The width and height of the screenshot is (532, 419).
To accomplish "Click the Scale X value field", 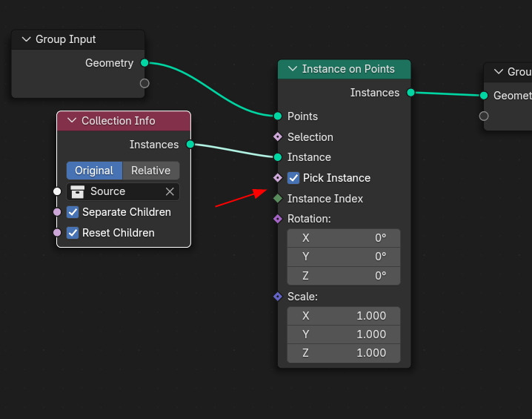I will (x=344, y=316).
